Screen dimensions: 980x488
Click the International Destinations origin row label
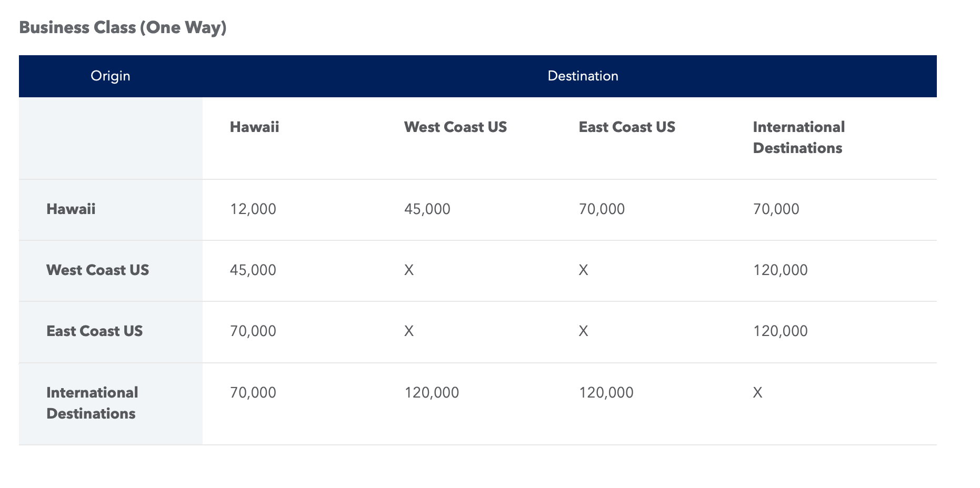pyautogui.click(x=92, y=402)
